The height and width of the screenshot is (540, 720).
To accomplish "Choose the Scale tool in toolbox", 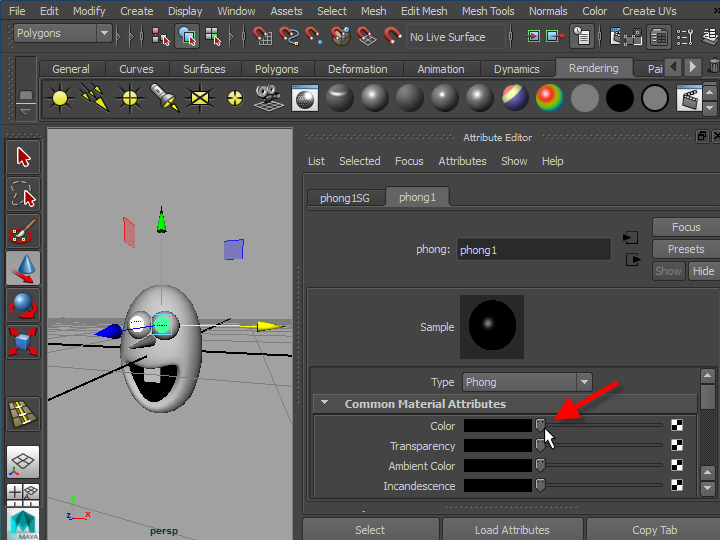I will point(23,341).
